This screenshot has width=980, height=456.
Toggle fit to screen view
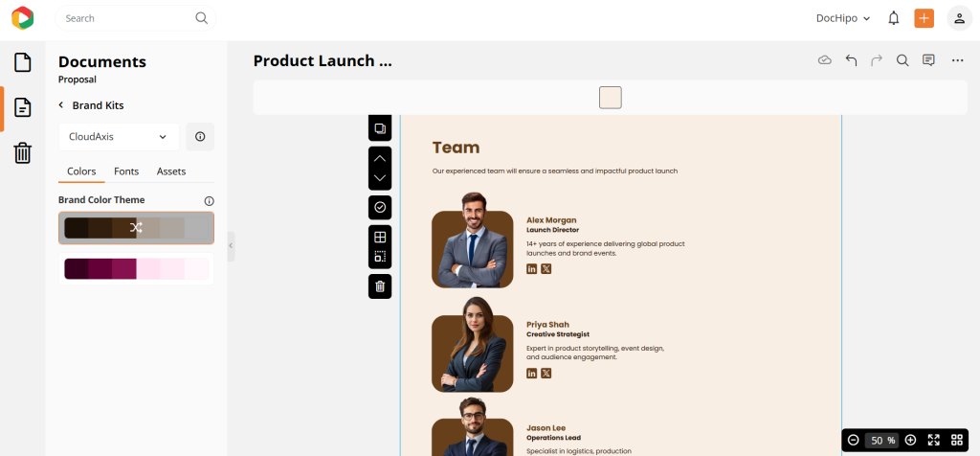pyautogui.click(x=934, y=440)
